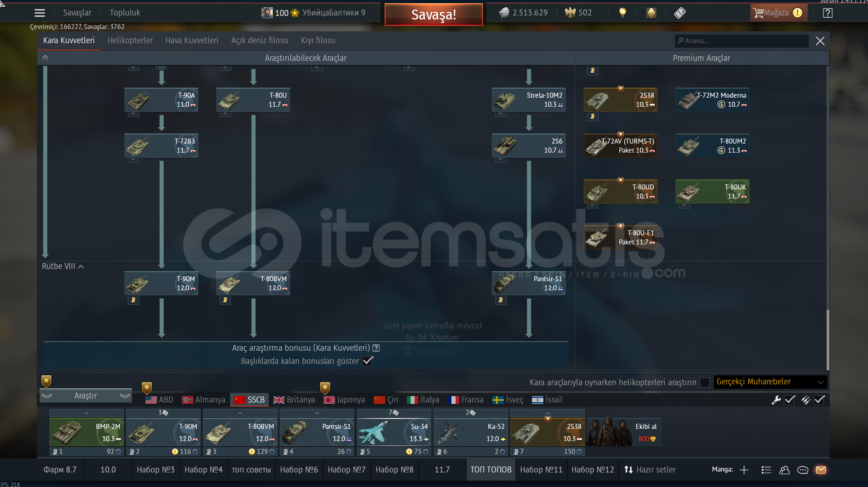Click the Golden Eagles 502 icon
The image size is (868, 487).
570,13
